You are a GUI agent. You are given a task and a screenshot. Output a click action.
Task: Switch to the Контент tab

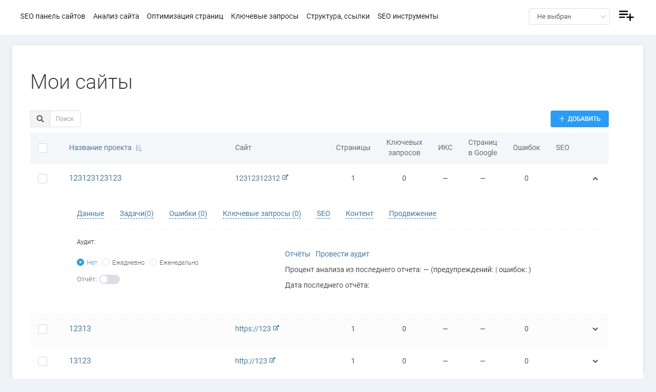(x=359, y=214)
